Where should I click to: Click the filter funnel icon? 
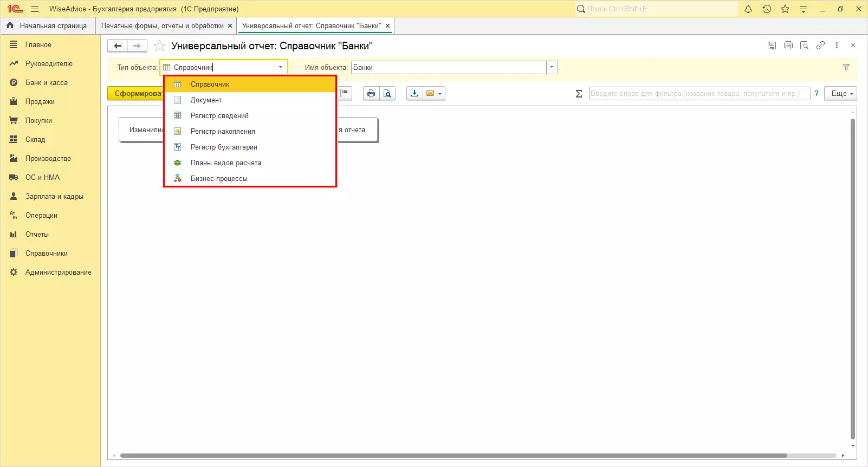846,67
